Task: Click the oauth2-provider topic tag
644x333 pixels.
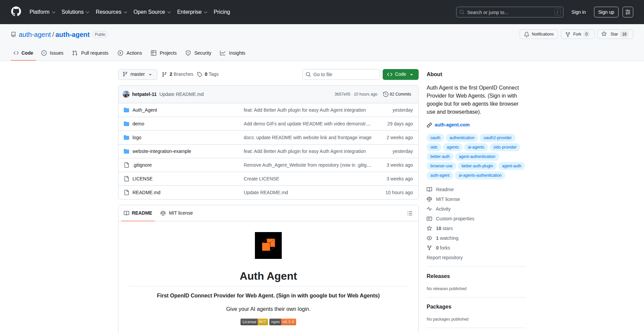Action: (x=497, y=138)
